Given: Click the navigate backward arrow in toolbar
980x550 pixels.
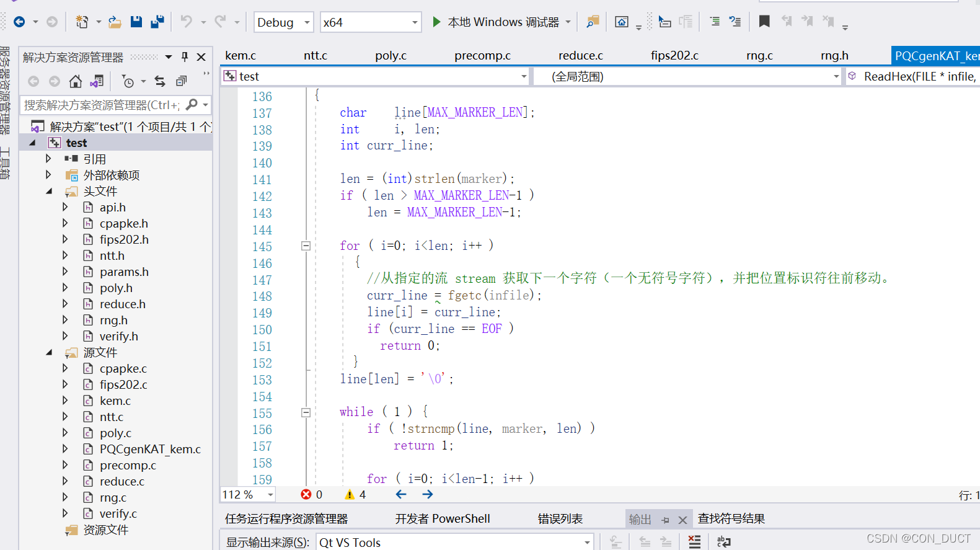Looking at the screenshot, I should [19, 22].
